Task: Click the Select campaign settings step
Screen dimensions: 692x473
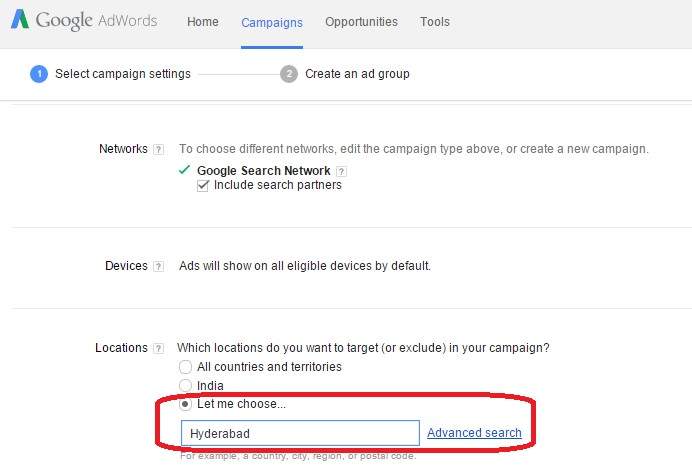Action: tap(123, 74)
